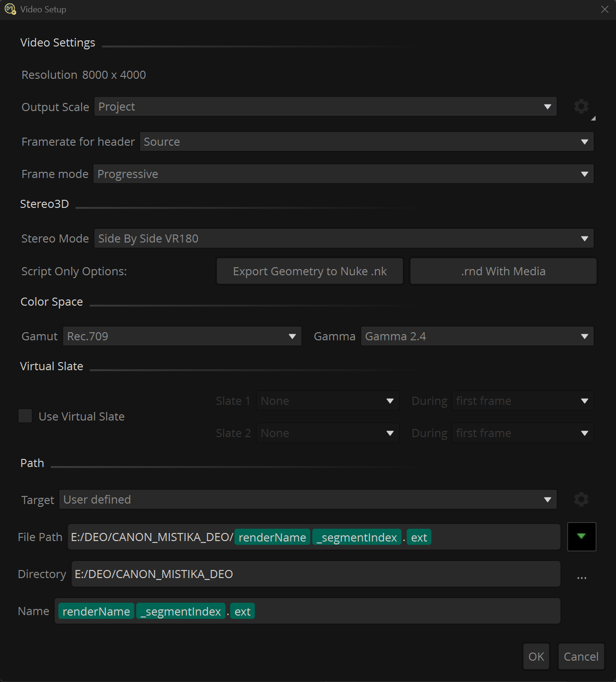Click the Video Setup title bar app icon
Screen dimensions: 616x682
pyautogui.click(x=10, y=9)
